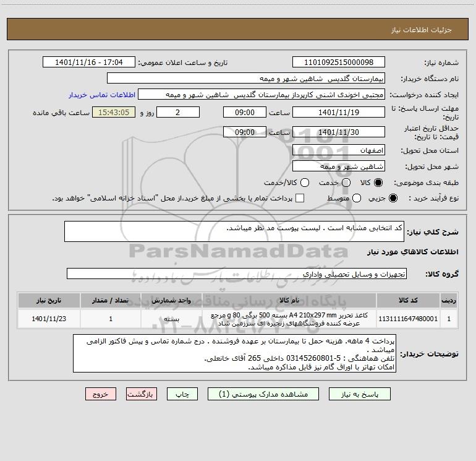Image resolution: width=476 pixels, height=461 pixels.
Task: Click the province field اصفهان
Action: [x=339, y=150]
